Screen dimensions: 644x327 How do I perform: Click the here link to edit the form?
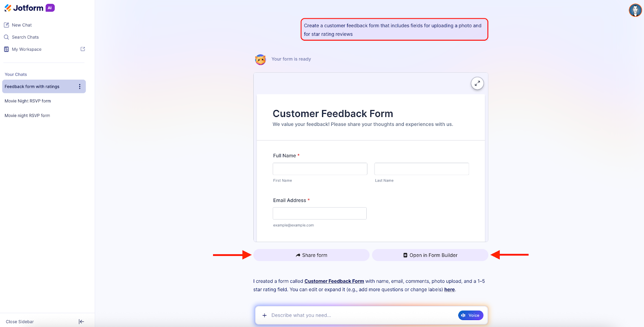(449, 290)
